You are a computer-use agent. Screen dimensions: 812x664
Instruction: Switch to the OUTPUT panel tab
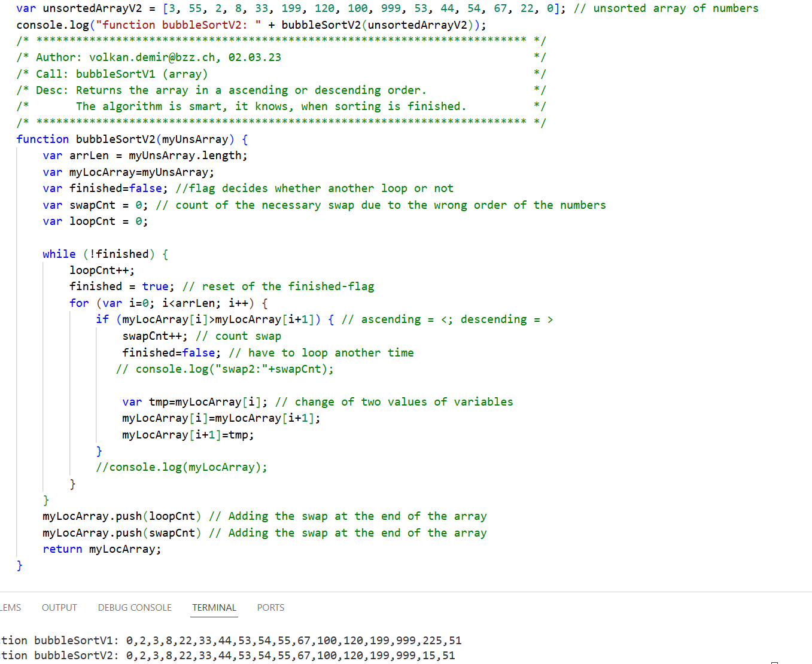(x=59, y=608)
